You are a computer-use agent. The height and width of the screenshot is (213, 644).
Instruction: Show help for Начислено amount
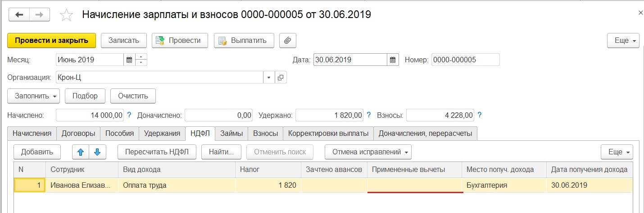tap(129, 115)
